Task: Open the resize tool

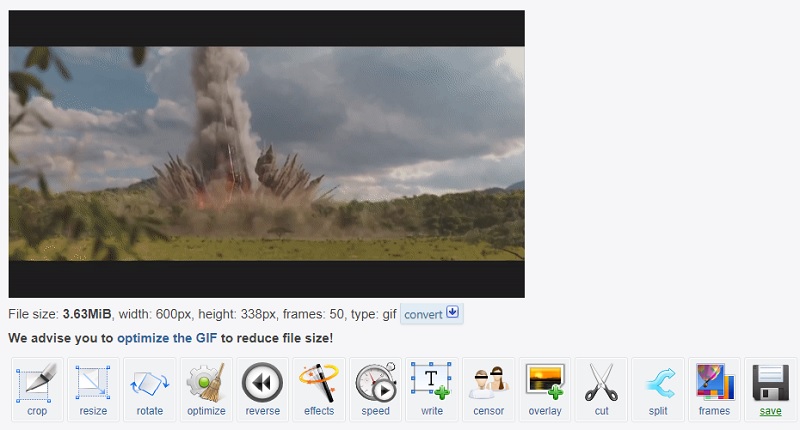Action: 93,389
